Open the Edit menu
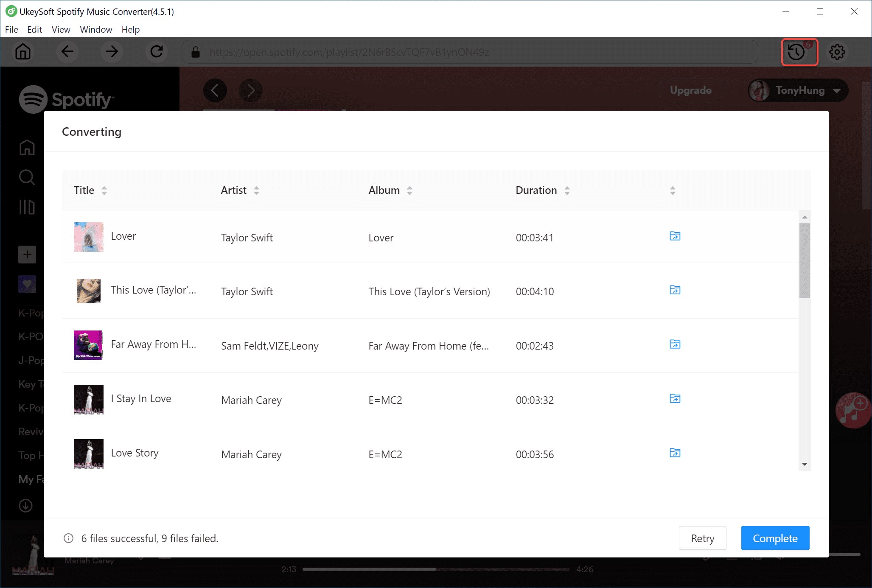 34,29
